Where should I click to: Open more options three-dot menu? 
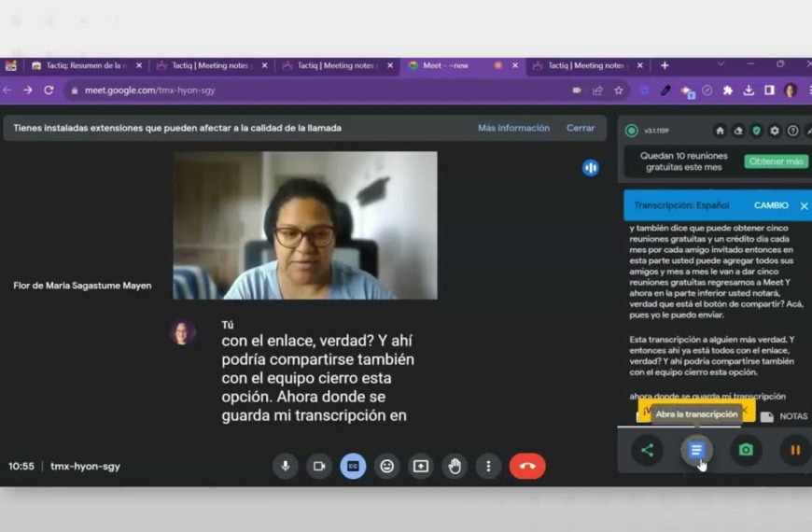[488, 467]
